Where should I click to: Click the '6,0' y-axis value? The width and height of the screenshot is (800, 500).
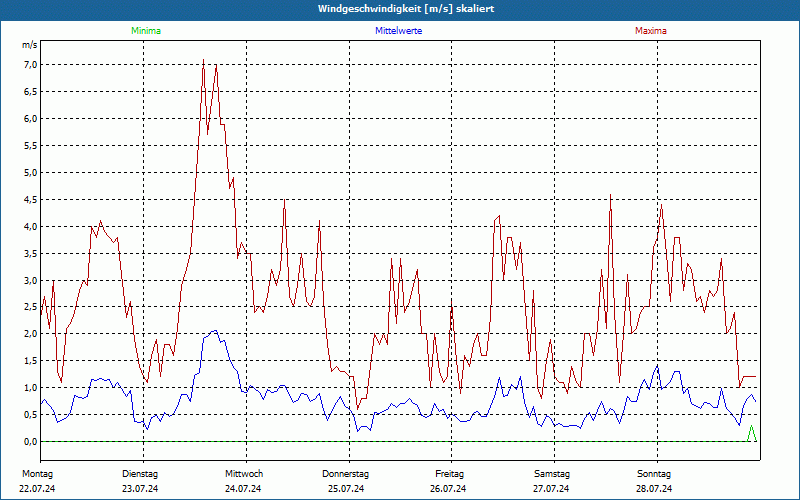point(31,118)
